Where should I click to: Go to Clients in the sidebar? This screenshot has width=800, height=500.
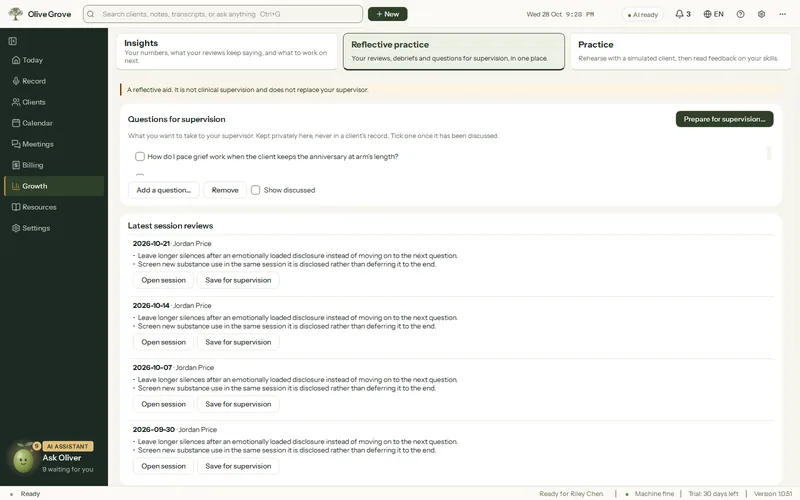click(x=54, y=102)
